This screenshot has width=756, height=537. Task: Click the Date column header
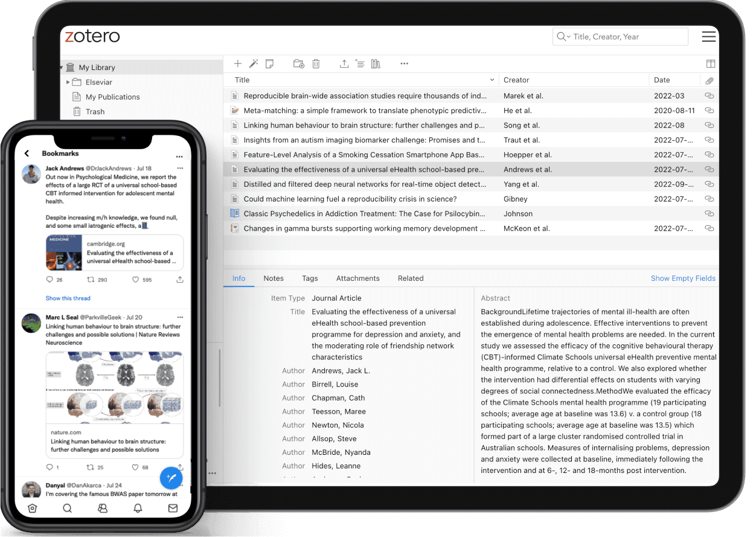pos(662,80)
